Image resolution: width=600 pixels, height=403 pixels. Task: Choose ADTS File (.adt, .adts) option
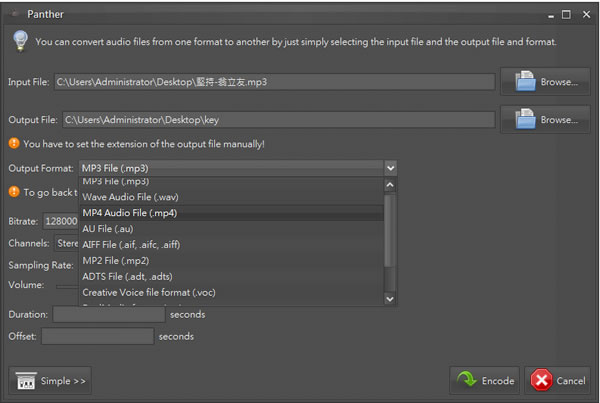point(231,276)
